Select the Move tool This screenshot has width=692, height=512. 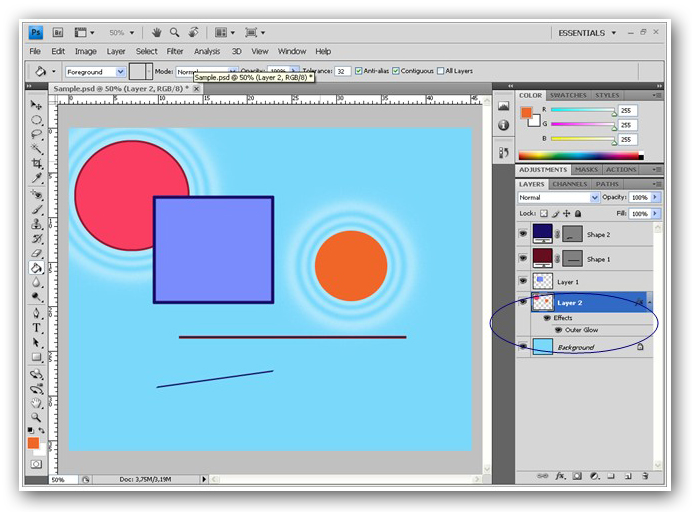(x=36, y=105)
